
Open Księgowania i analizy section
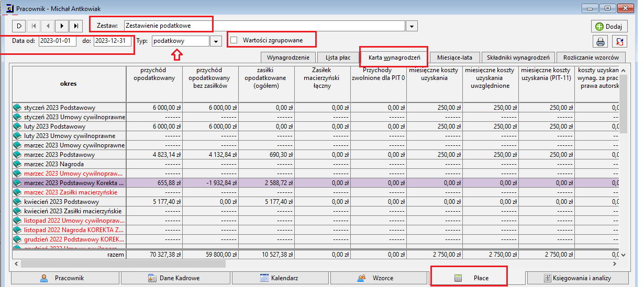576,278
